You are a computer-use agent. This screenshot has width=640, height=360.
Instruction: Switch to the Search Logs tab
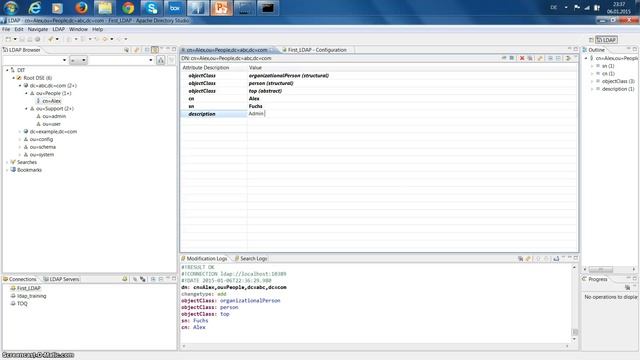click(x=251, y=258)
